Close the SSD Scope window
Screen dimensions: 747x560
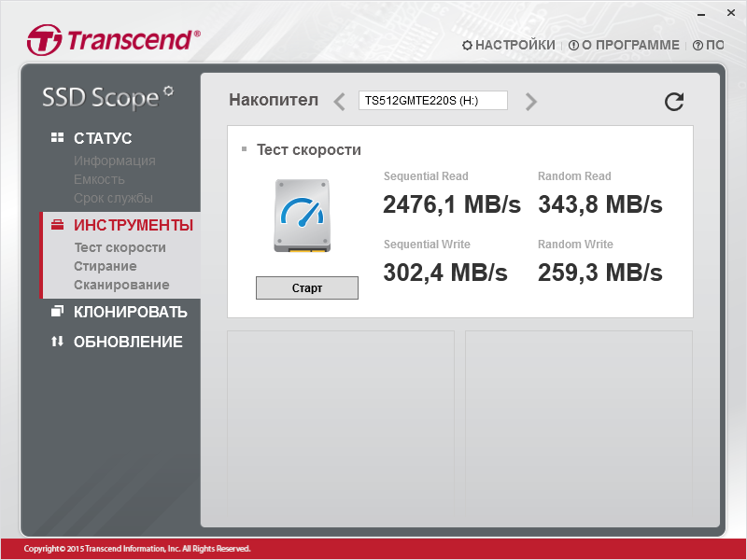click(731, 13)
